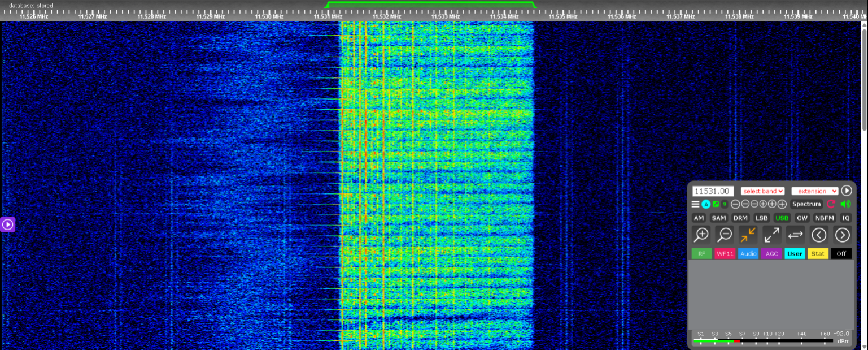Click the green pop-out arrow icon
The height and width of the screenshot is (350, 868).
click(716, 204)
